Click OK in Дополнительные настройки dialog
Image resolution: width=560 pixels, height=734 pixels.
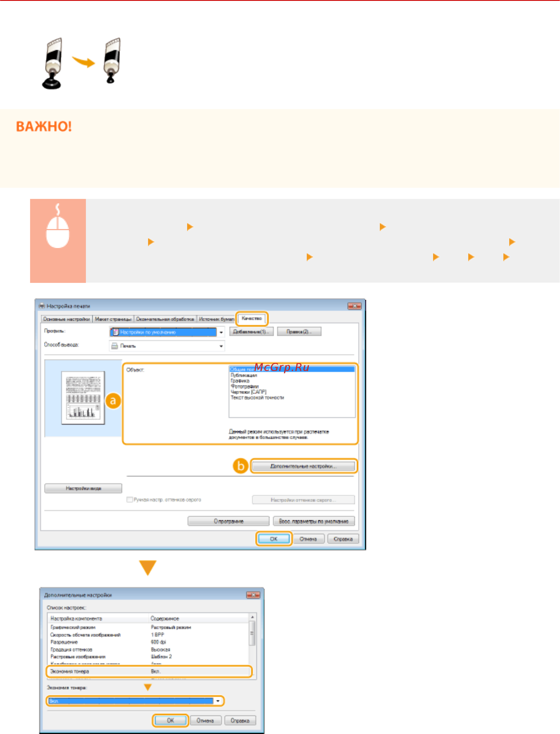coord(170,720)
